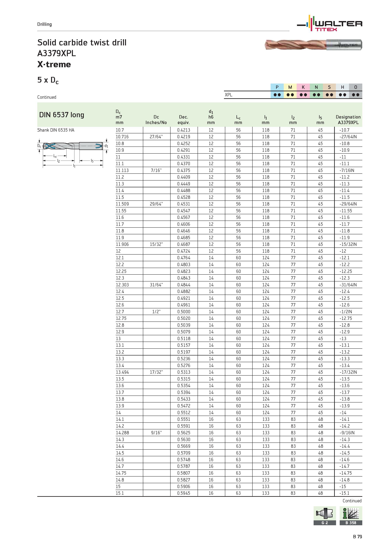This screenshot has height=555, width=392.
Task: Click the 'Solid carbide twist drill' title
Action: 82,43
